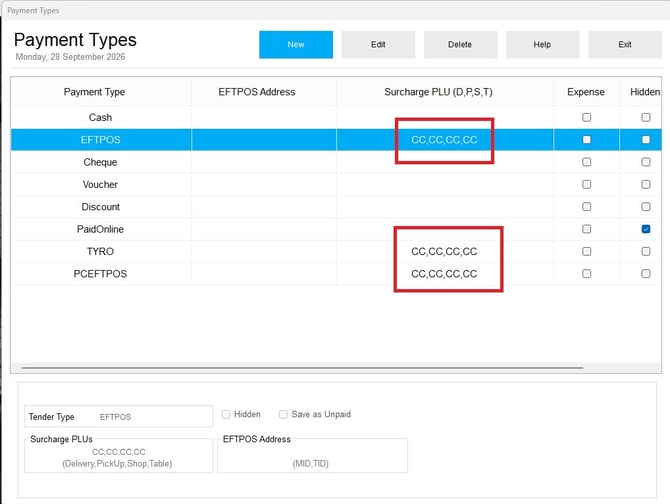Toggle the Hidden checkbox in details panel
This screenshot has height=504, width=670.
(226, 414)
